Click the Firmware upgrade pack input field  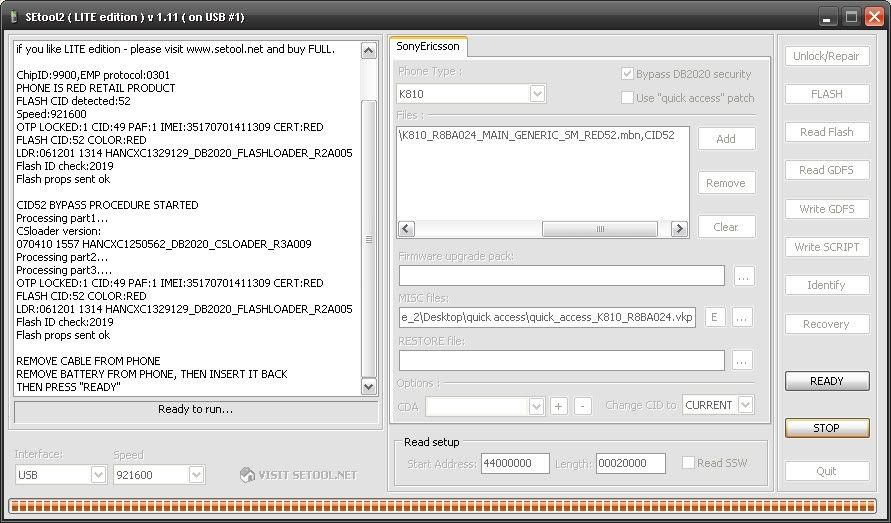click(561, 276)
